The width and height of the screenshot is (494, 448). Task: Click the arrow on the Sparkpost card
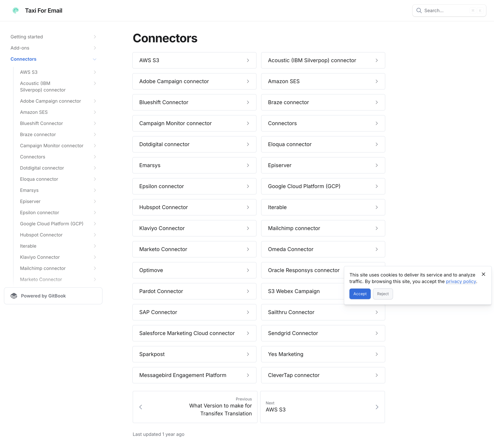click(248, 354)
